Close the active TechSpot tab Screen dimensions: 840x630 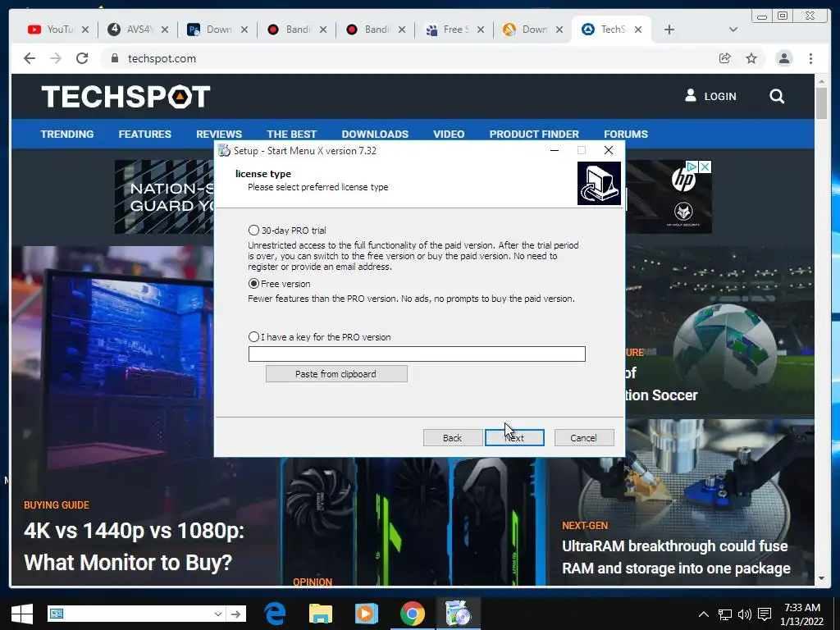point(638,30)
